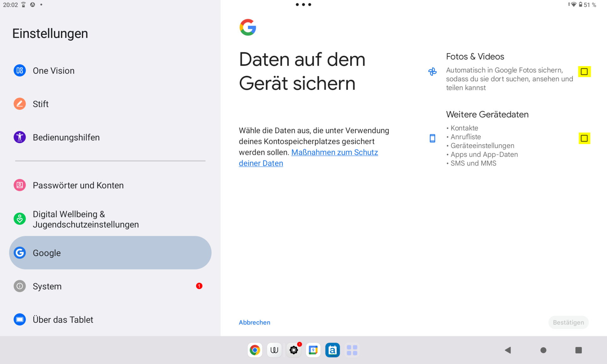The width and height of the screenshot is (607, 364).
Task: Check the Weitere Gerätedaten checkbox
Action: [584, 138]
